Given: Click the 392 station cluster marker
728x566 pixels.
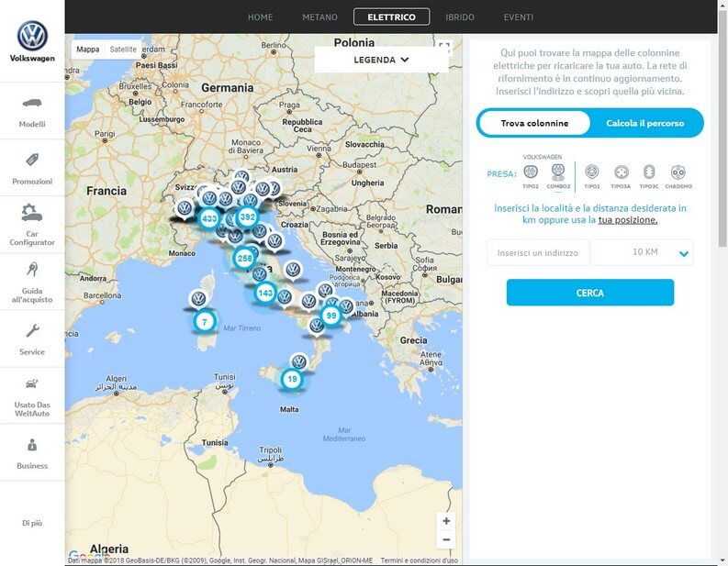Looking at the screenshot, I should tap(248, 216).
